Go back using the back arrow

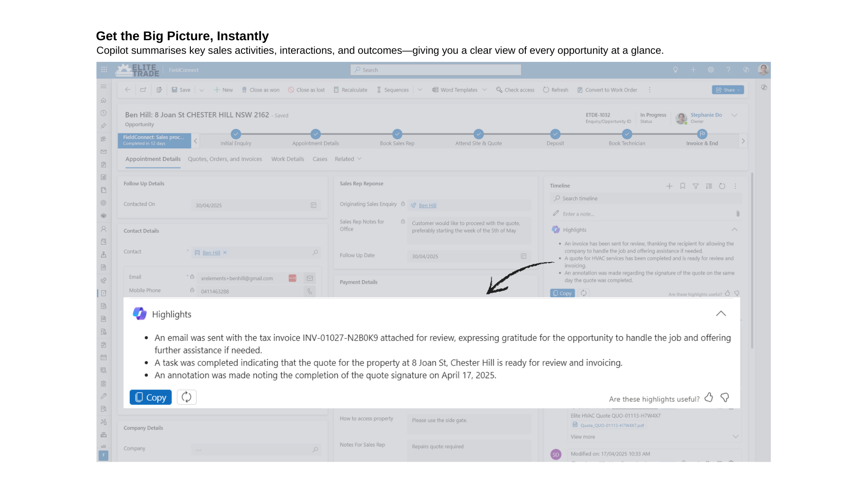coord(127,89)
